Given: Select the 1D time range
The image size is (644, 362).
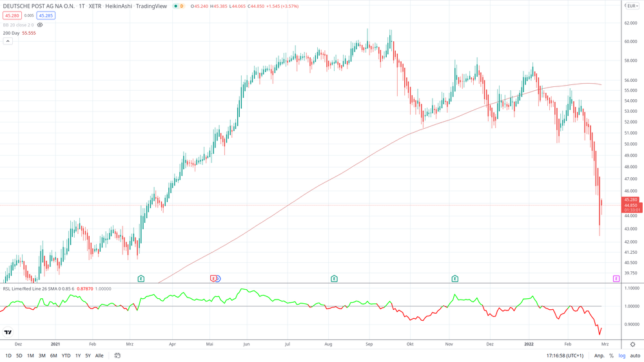Looking at the screenshot, I should (x=8, y=356).
